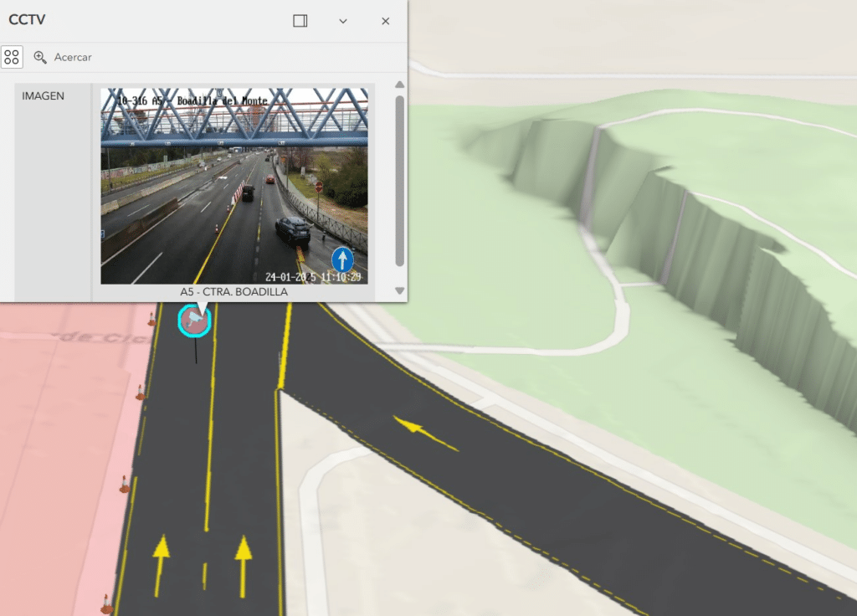This screenshot has width=857, height=616.
Task: Click the popup vertical scrollbar thumb
Action: pyautogui.click(x=399, y=180)
